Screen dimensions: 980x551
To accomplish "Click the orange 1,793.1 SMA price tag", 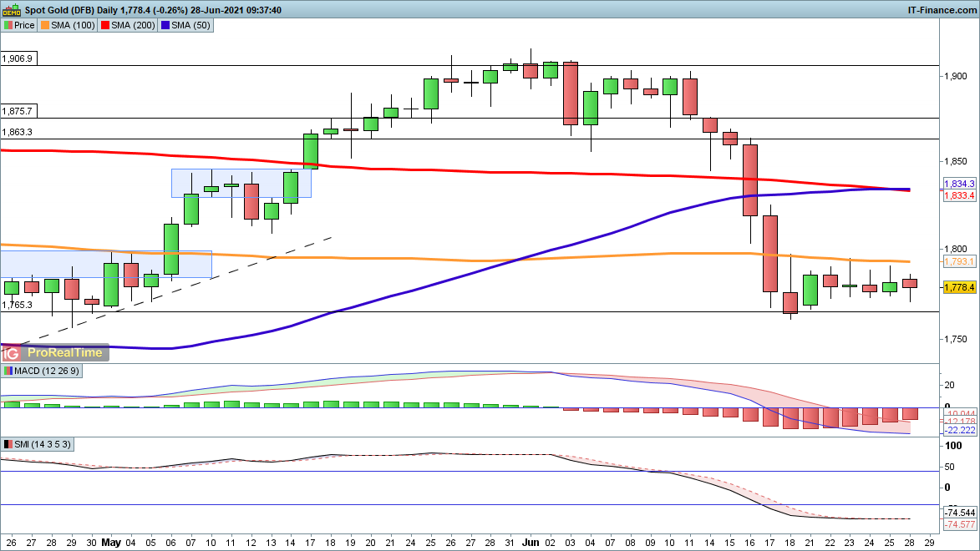I will pos(959,261).
